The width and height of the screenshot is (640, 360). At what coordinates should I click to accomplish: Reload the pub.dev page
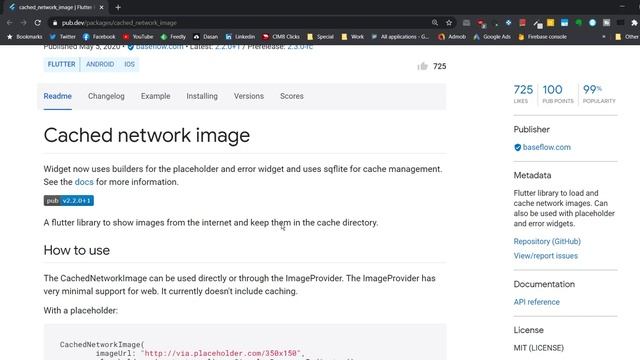38,23
